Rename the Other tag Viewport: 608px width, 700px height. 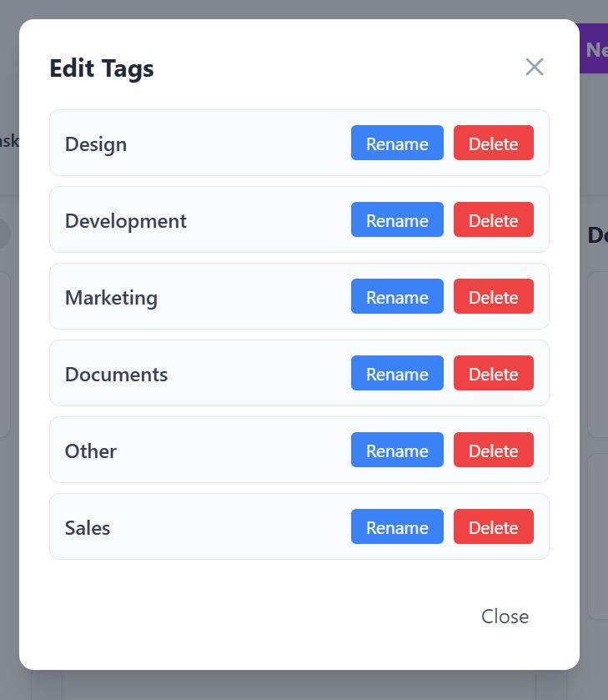pyautogui.click(x=397, y=451)
